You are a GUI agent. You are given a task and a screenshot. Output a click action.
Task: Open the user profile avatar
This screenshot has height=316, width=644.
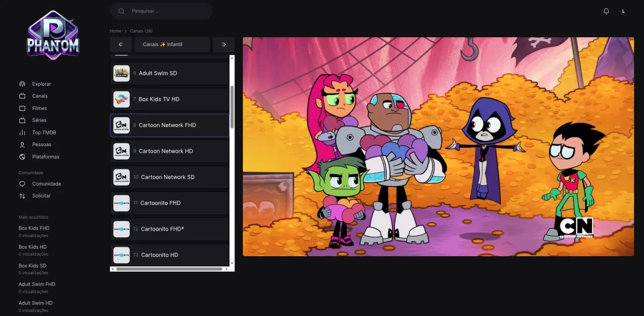coord(623,11)
